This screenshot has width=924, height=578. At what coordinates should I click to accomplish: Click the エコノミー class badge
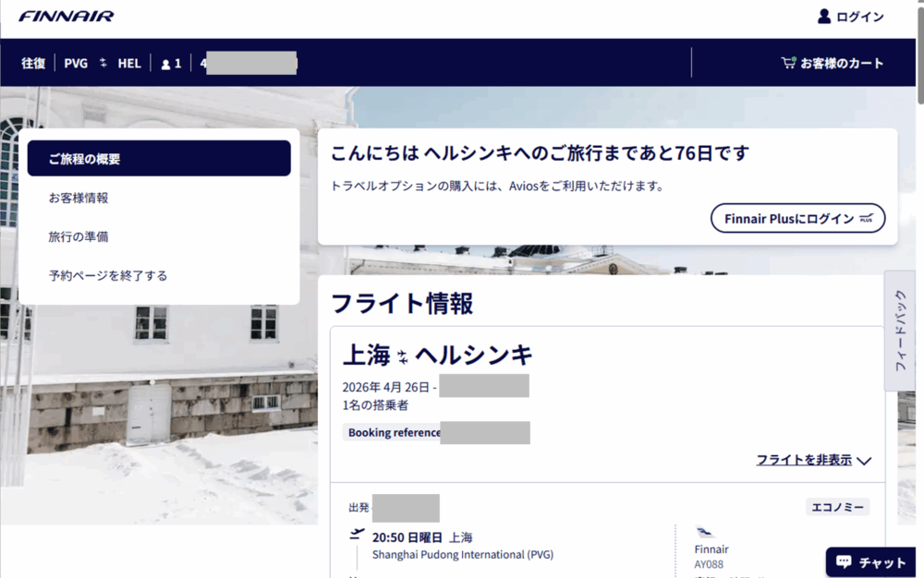coord(837,507)
